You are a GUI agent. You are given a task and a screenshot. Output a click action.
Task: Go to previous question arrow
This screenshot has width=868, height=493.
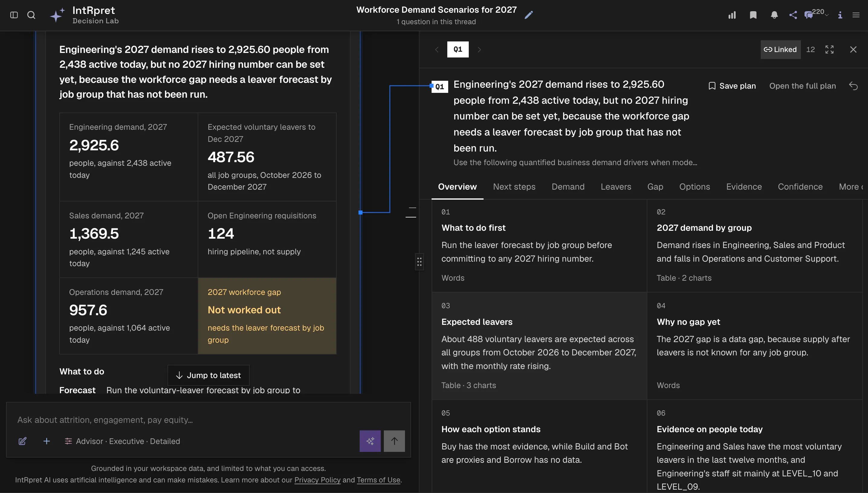point(437,49)
